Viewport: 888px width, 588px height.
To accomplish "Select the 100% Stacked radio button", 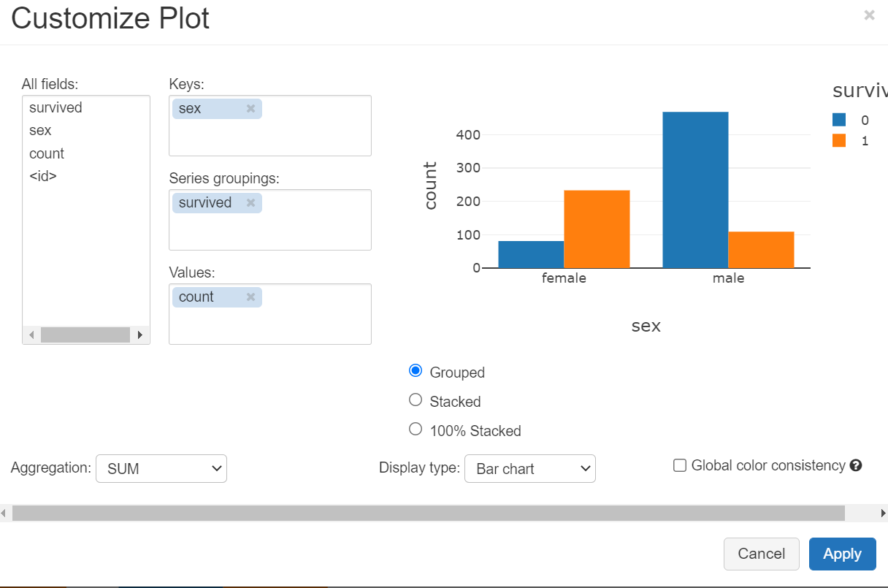I will 416,429.
